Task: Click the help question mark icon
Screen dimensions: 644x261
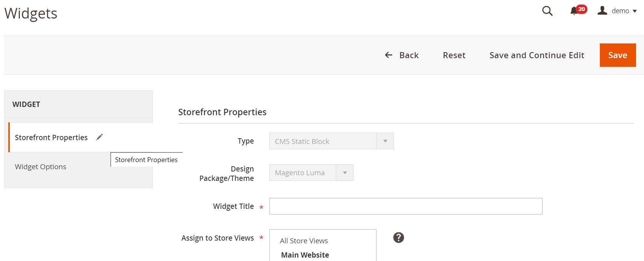Action: pyautogui.click(x=398, y=238)
